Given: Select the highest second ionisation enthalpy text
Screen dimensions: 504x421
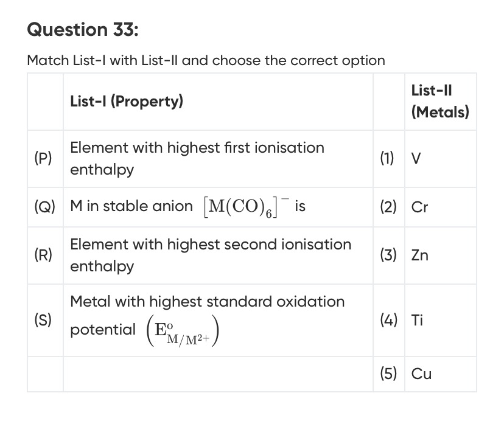Looking at the screenshot, I should tap(211, 256).
